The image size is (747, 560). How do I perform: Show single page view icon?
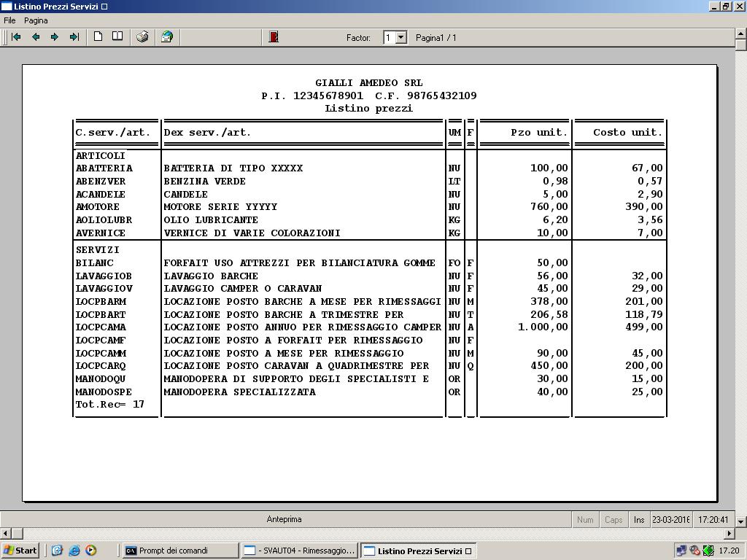pos(98,36)
